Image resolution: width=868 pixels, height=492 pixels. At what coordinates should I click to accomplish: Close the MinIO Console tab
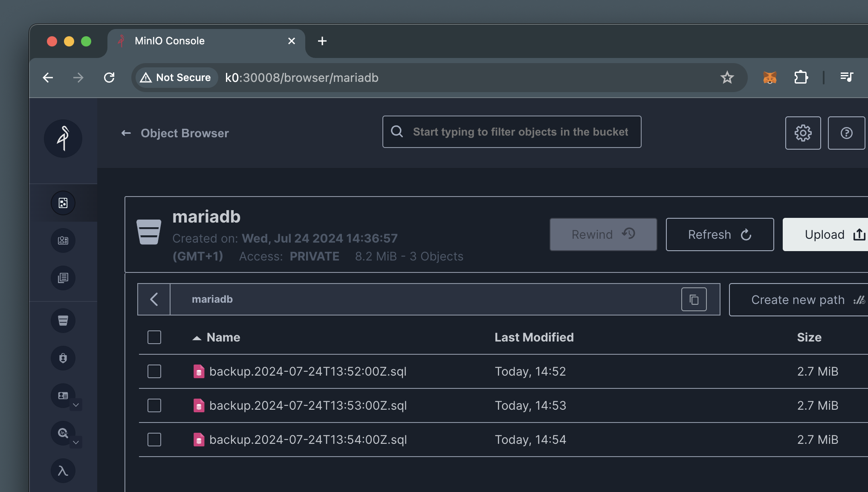tap(292, 41)
